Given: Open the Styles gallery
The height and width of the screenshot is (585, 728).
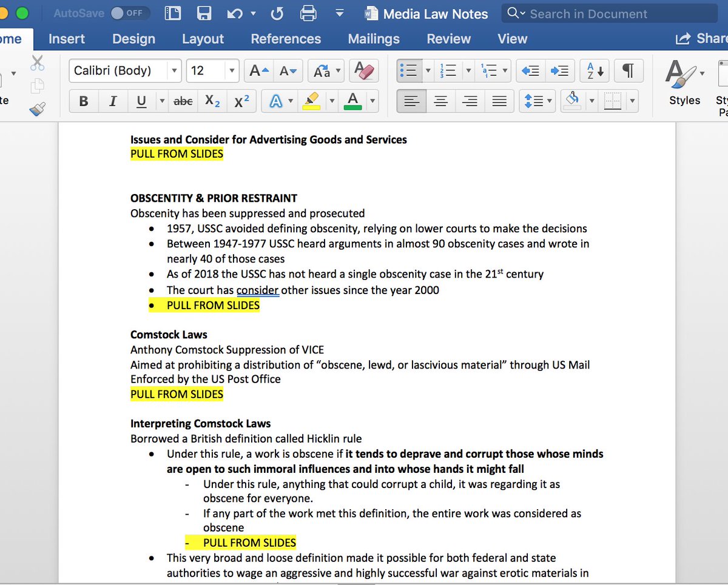Looking at the screenshot, I should click(684, 84).
